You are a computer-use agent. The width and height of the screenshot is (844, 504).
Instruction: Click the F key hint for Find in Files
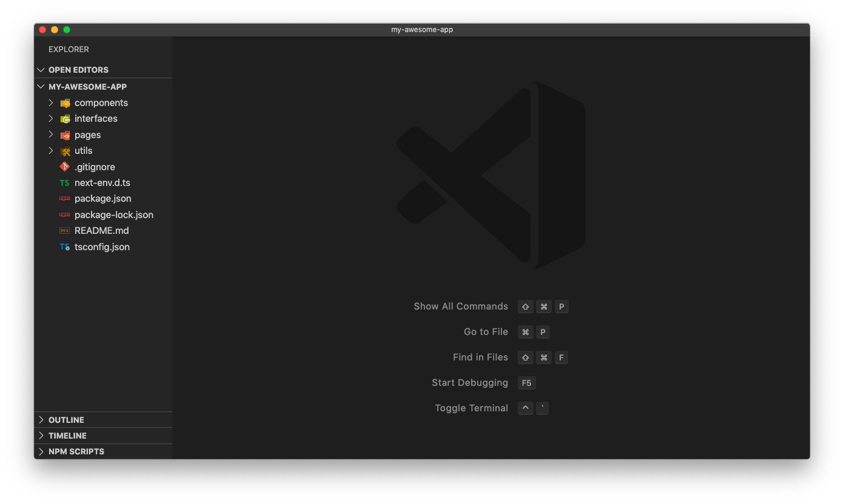click(561, 357)
